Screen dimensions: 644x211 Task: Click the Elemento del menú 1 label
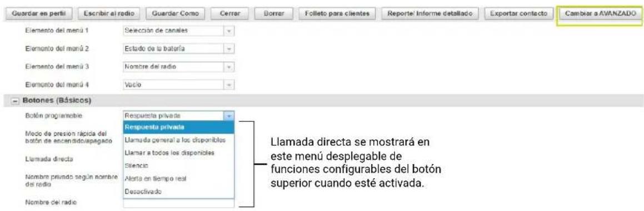(x=57, y=31)
